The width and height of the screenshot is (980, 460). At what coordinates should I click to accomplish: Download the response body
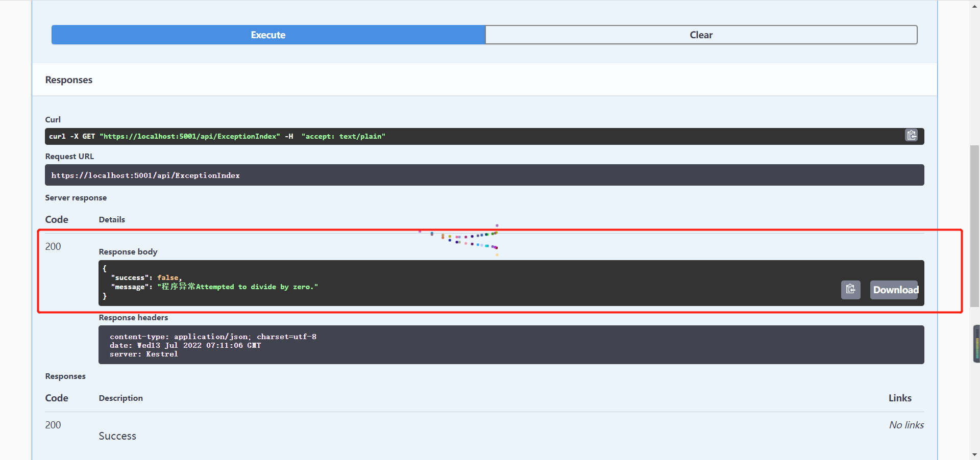tap(894, 290)
